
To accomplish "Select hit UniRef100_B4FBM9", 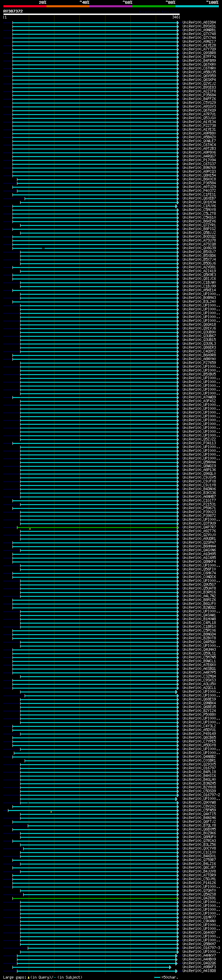I will point(199,60).
